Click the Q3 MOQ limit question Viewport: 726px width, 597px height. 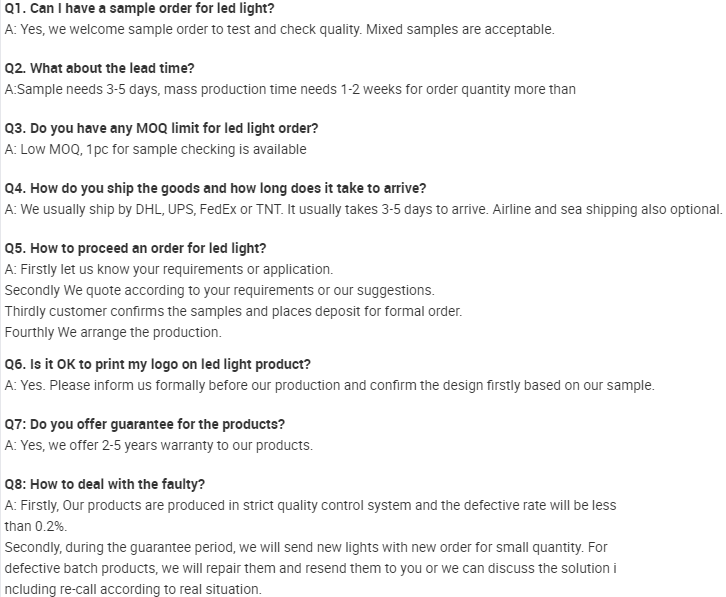[162, 129]
